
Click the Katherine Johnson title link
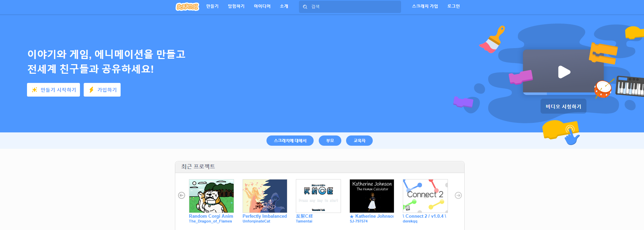pyautogui.click(x=372, y=216)
